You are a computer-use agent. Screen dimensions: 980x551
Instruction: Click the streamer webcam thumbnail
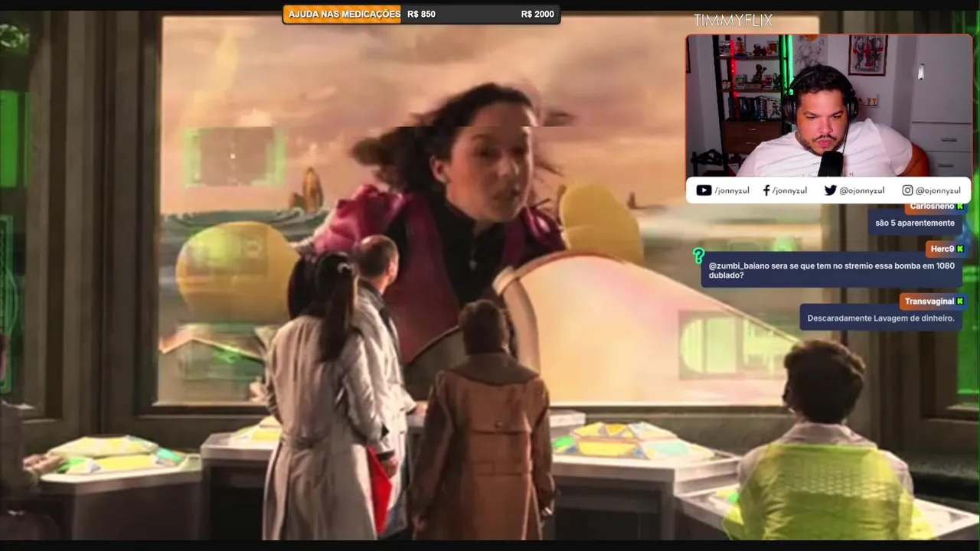point(828,106)
